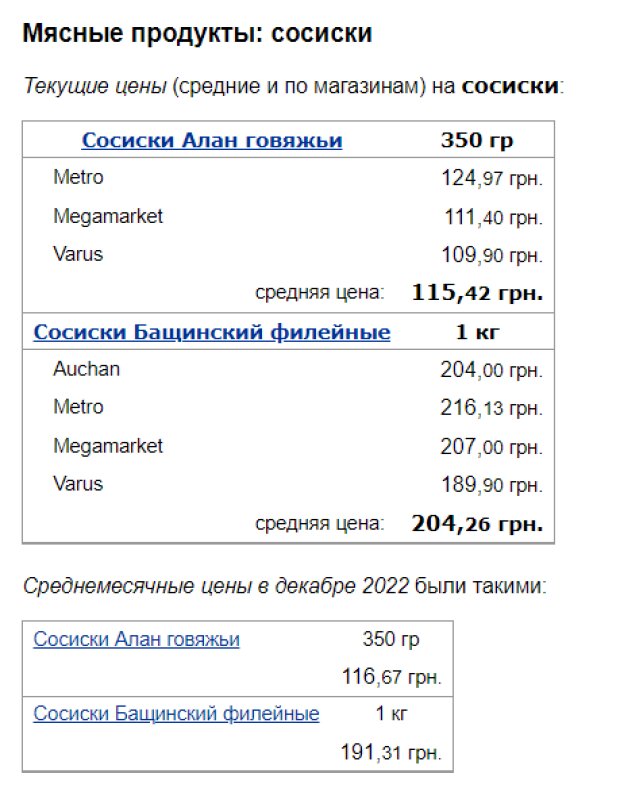
Task: Click the page heading Мясные продукты: сосиски
Action: tap(197, 33)
